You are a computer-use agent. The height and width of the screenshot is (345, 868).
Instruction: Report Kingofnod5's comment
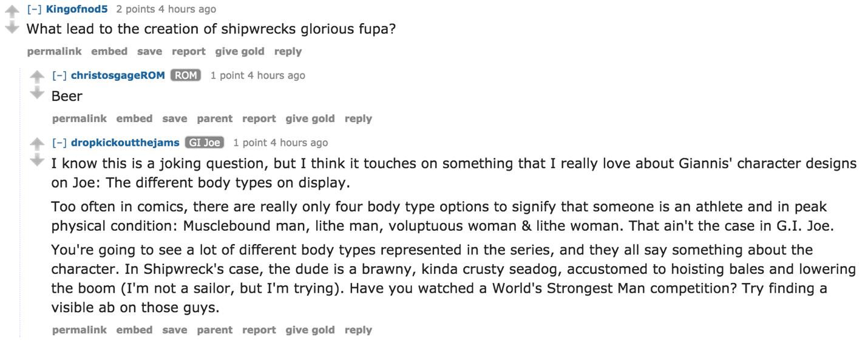click(188, 52)
